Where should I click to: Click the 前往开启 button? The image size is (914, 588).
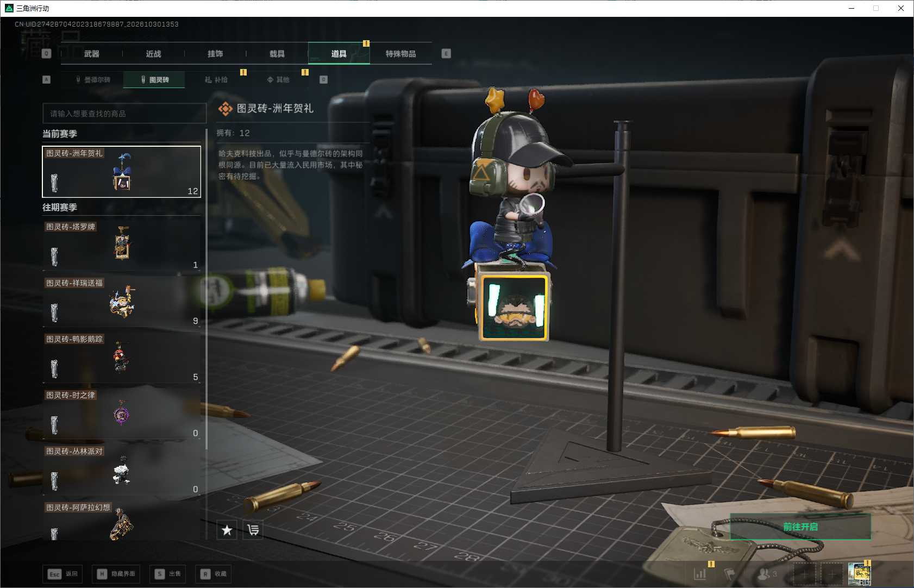pos(800,527)
